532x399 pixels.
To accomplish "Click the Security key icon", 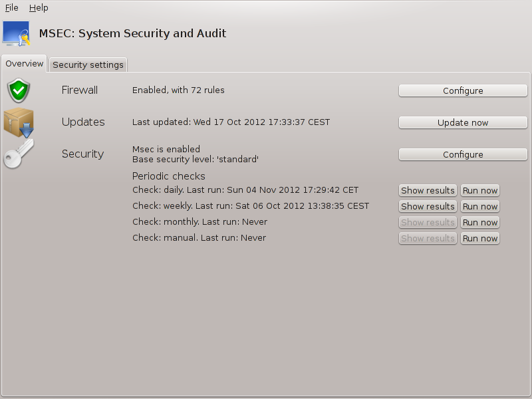I will point(19,154).
